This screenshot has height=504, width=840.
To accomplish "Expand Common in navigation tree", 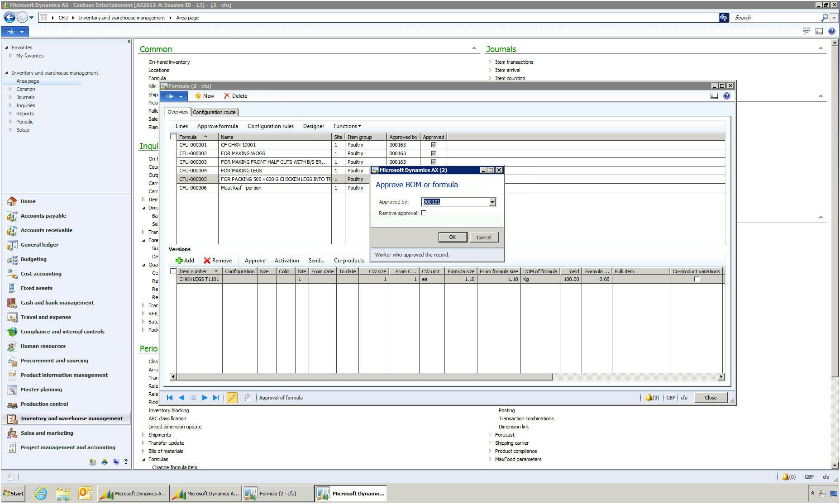I will click(x=10, y=89).
